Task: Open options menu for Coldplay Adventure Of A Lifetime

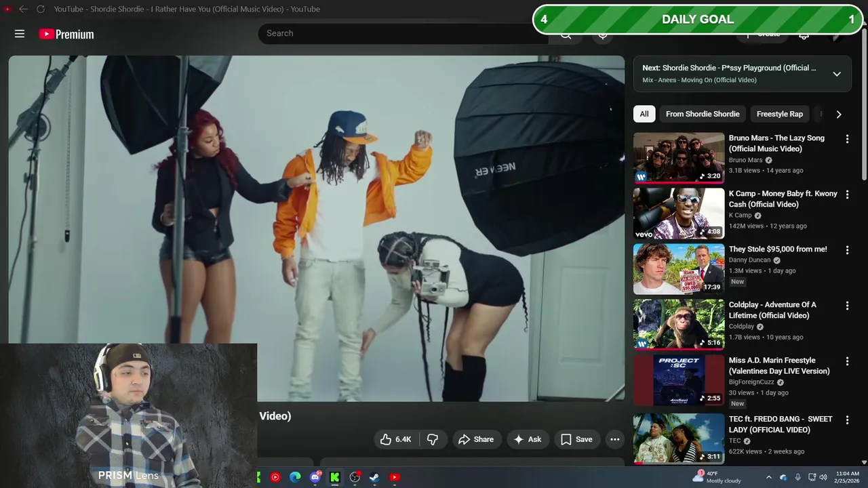Action: click(847, 306)
